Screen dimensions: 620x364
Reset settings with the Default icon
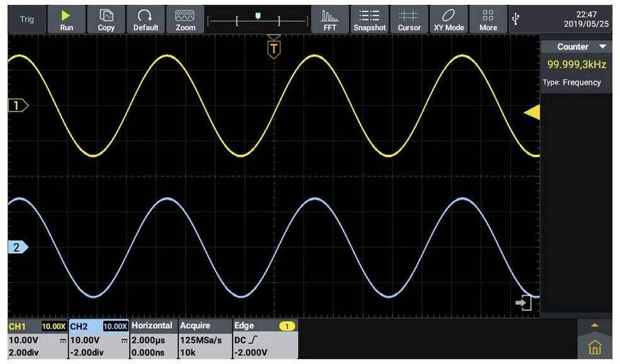point(146,20)
